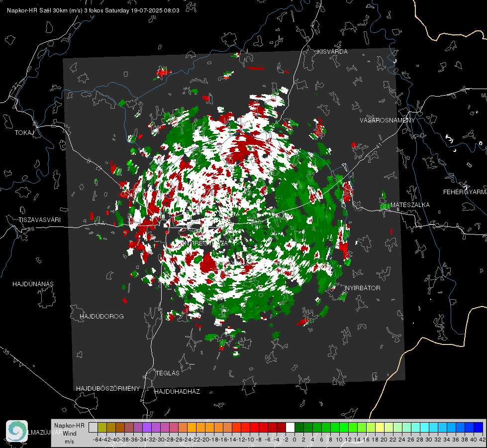Click the m/s unit label in the legend
Image resolution: width=487 pixels, height=448 pixels.
[x=69, y=441]
